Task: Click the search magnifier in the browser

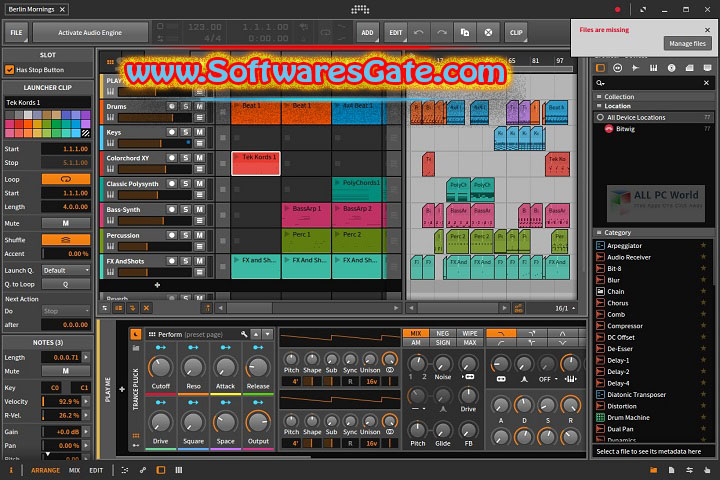Action: [x=600, y=83]
